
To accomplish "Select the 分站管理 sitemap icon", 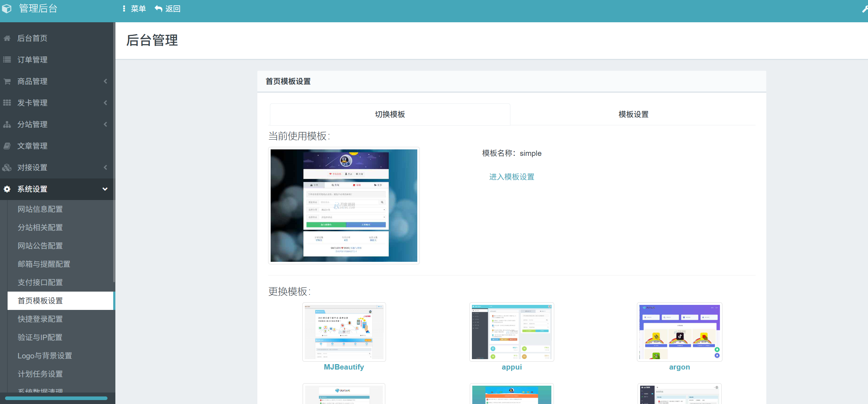I will click(x=7, y=124).
